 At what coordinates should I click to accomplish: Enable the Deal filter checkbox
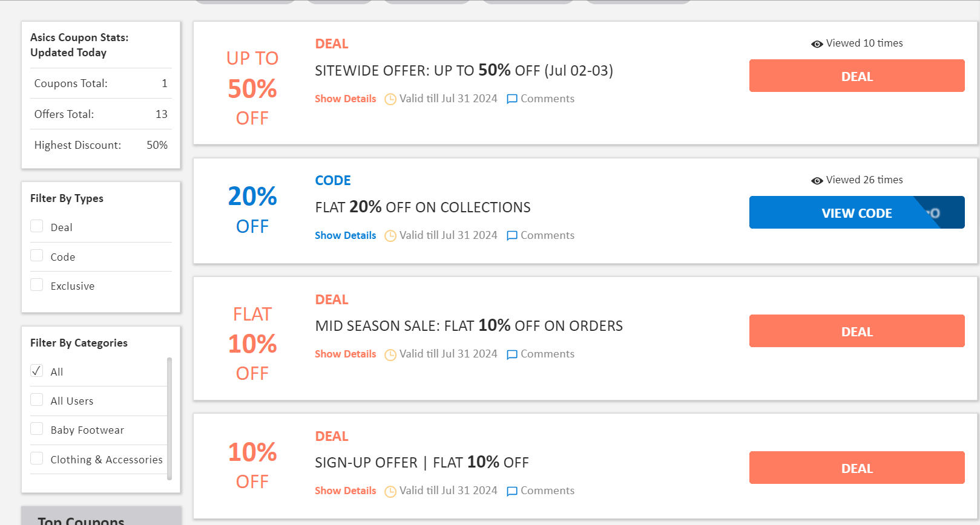click(36, 226)
